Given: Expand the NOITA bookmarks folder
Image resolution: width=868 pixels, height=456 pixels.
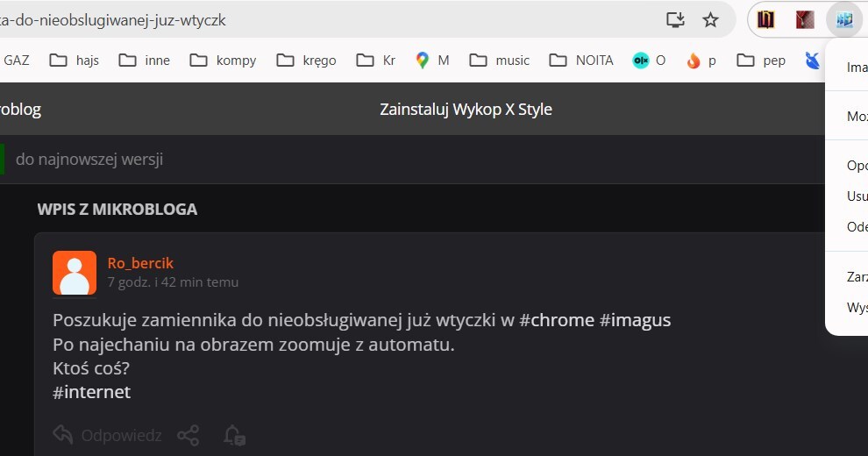Looking at the screenshot, I should (x=581, y=61).
